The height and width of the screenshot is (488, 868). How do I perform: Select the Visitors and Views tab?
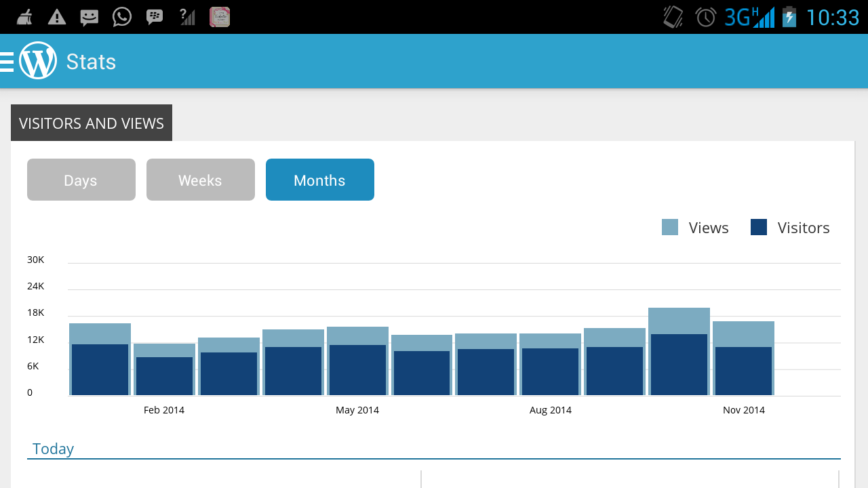point(92,123)
